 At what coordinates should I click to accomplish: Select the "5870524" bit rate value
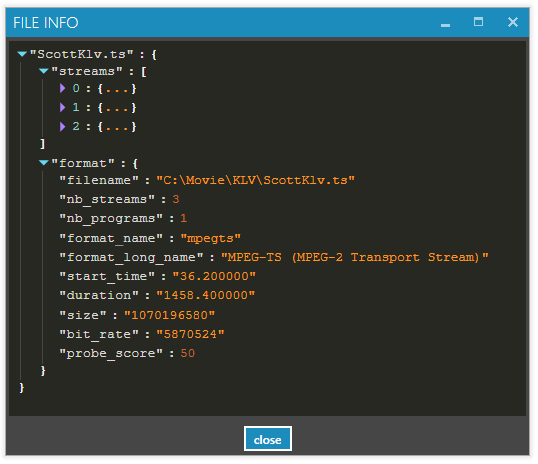tap(190, 334)
